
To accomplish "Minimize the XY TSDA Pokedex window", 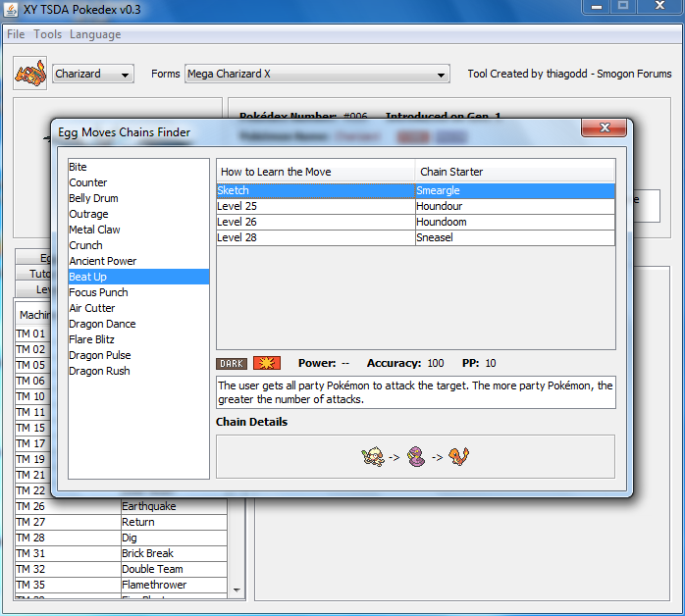I will pyautogui.click(x=597, y=7).
